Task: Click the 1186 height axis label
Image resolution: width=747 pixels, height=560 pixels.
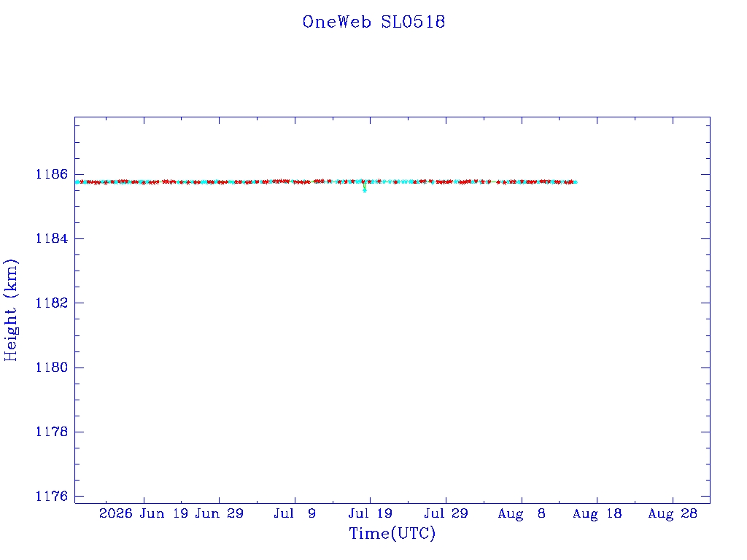Action: click(x=52, y=174)
